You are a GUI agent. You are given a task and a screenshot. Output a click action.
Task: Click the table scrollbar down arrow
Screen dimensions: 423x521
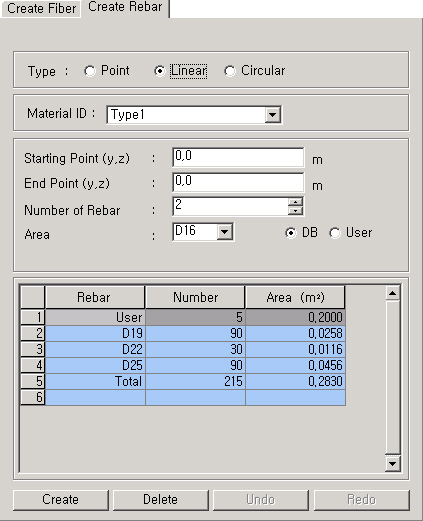tap(393, 463)
